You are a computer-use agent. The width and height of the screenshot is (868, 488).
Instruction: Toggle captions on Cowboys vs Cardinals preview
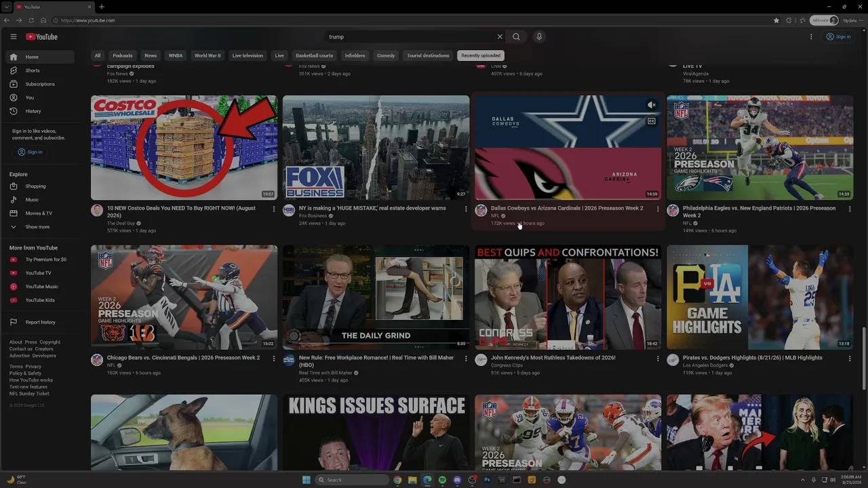[x=652, y=121]
